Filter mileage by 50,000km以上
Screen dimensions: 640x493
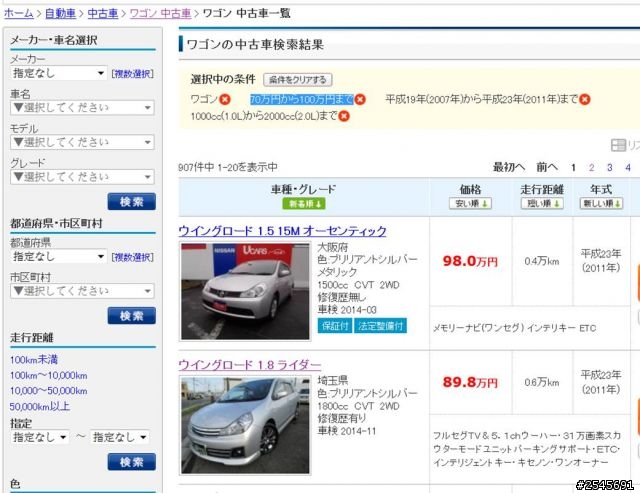point(40,406)
